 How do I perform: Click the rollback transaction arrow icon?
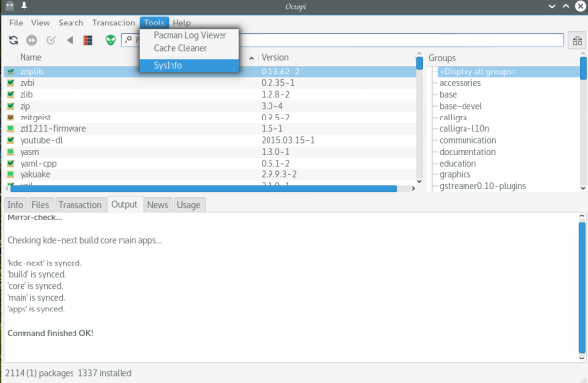70,40
